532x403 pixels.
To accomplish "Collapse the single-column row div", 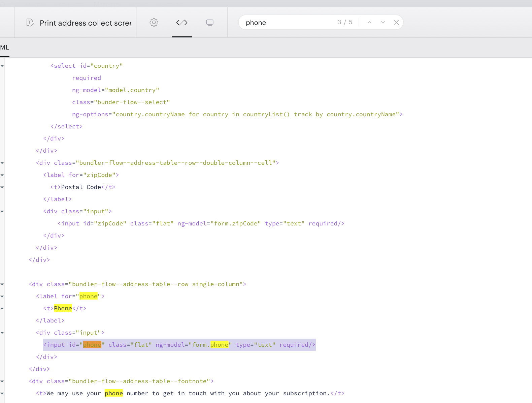I will (2, 284).
